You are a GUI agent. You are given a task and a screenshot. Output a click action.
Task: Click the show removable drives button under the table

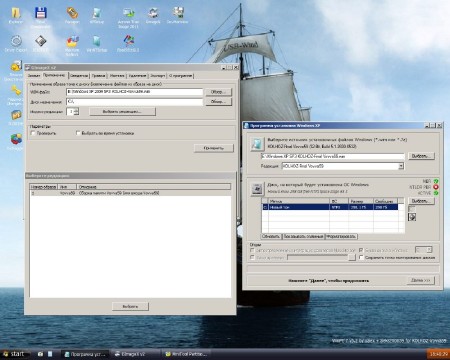coord(303,236)
